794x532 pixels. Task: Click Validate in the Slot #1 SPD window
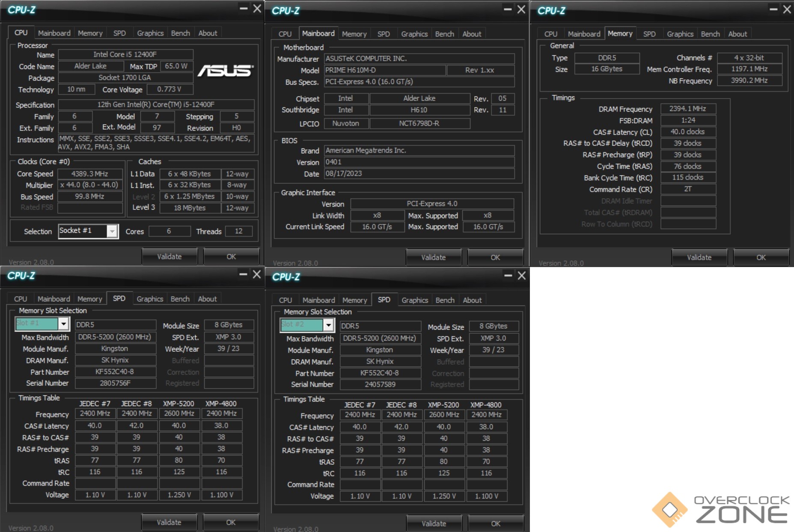click(x=169, y=522)
